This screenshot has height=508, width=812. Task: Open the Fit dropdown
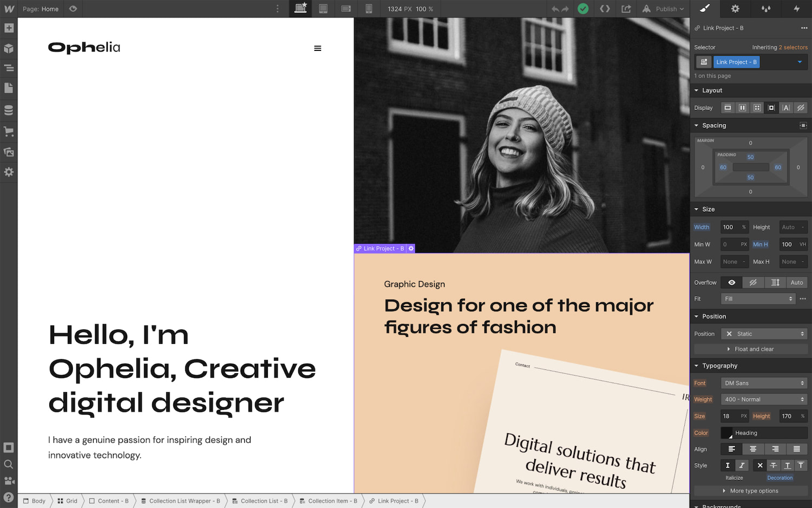(x=758, y=299)
